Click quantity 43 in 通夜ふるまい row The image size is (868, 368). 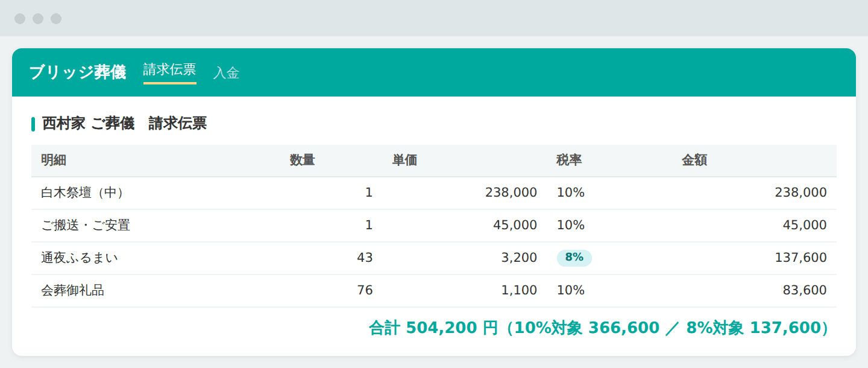click(365, 258)
